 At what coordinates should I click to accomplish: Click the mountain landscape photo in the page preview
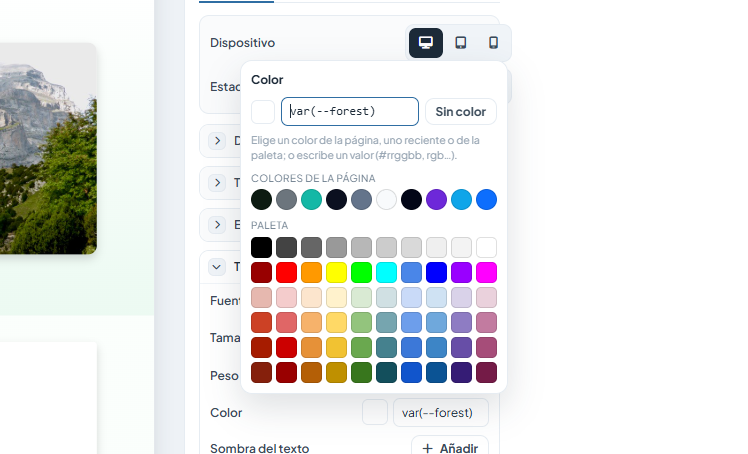click(x=48, y=149)
